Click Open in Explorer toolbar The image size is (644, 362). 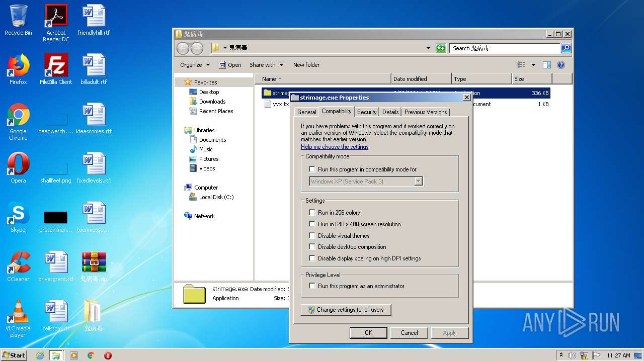230,65
